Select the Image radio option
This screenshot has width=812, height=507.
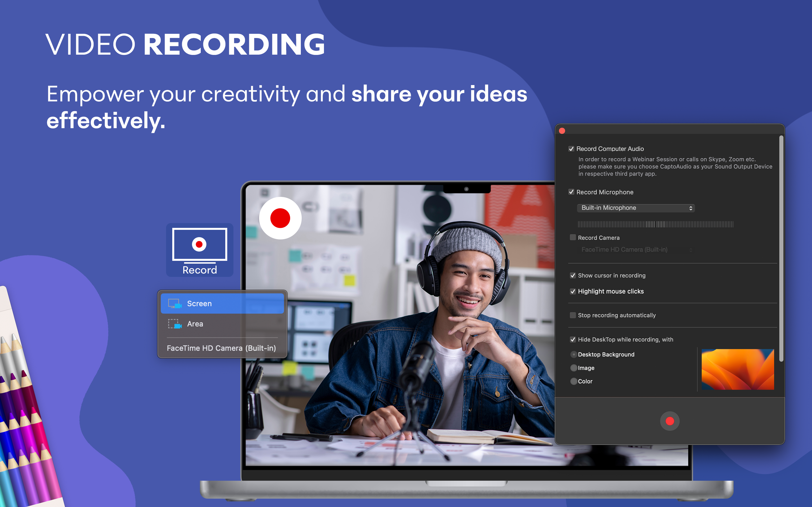574,368
